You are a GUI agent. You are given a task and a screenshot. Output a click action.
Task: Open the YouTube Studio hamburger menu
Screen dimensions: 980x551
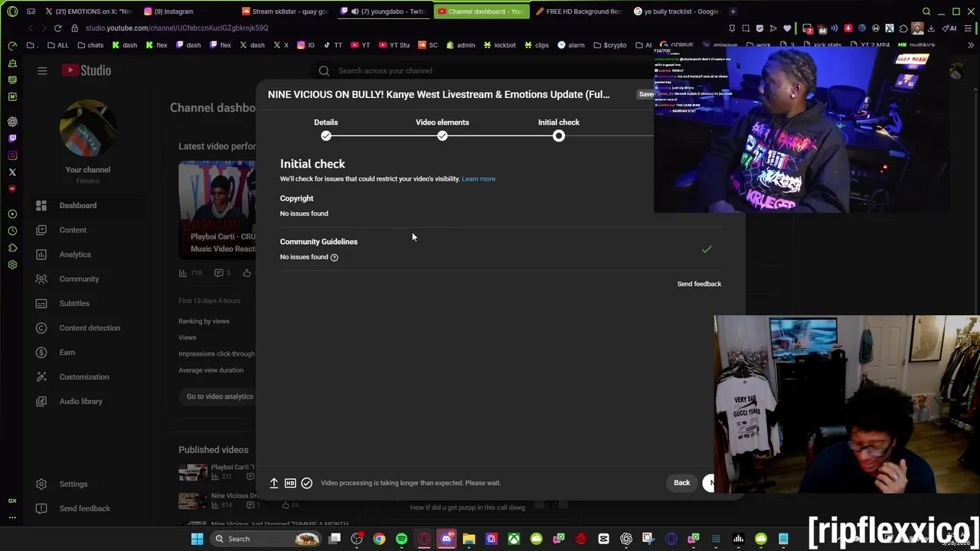point(42,70)
